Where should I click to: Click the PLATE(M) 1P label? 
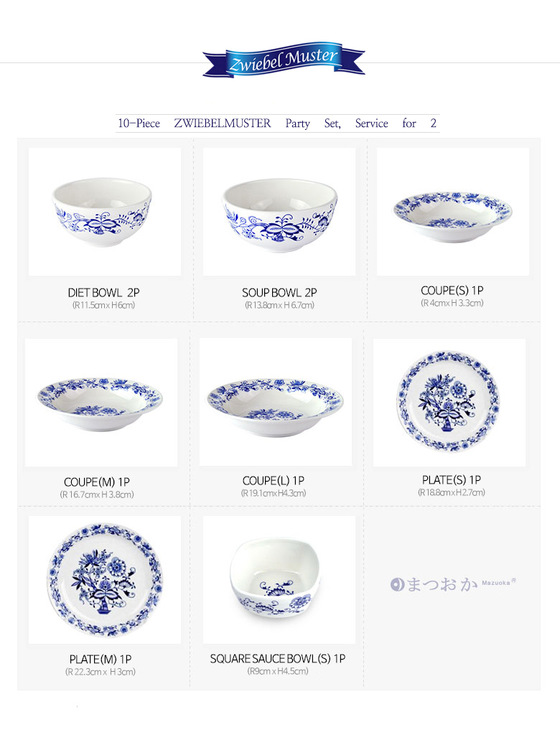click(101, 659)
